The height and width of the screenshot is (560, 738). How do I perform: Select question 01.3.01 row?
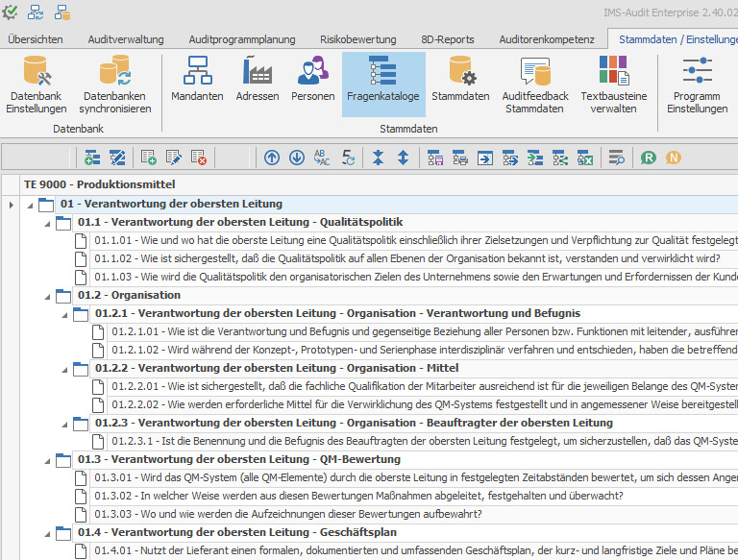[x=414, y=477]
